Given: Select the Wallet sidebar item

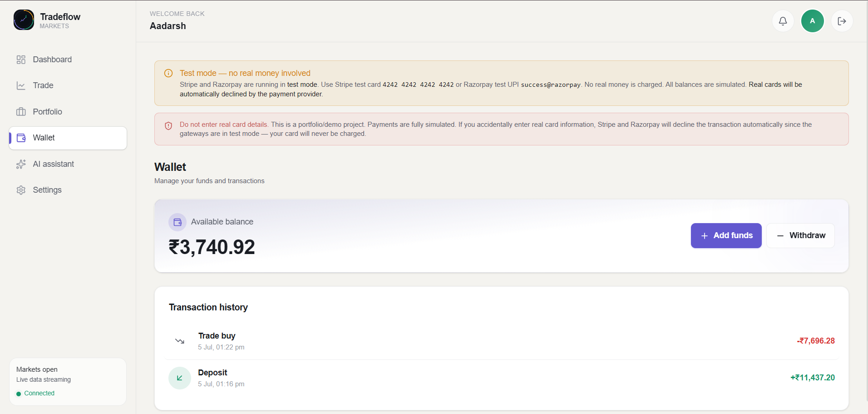Looking at the screenshot, I should tap(68, 138).
